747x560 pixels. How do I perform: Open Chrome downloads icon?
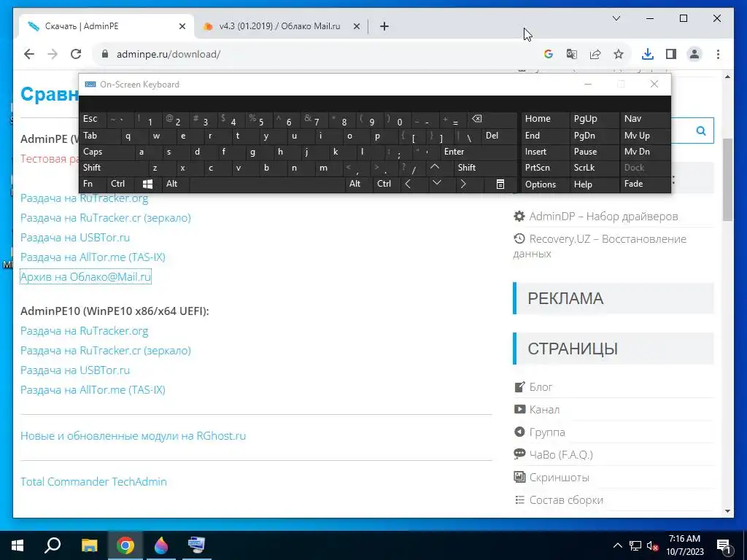(648, 54)
